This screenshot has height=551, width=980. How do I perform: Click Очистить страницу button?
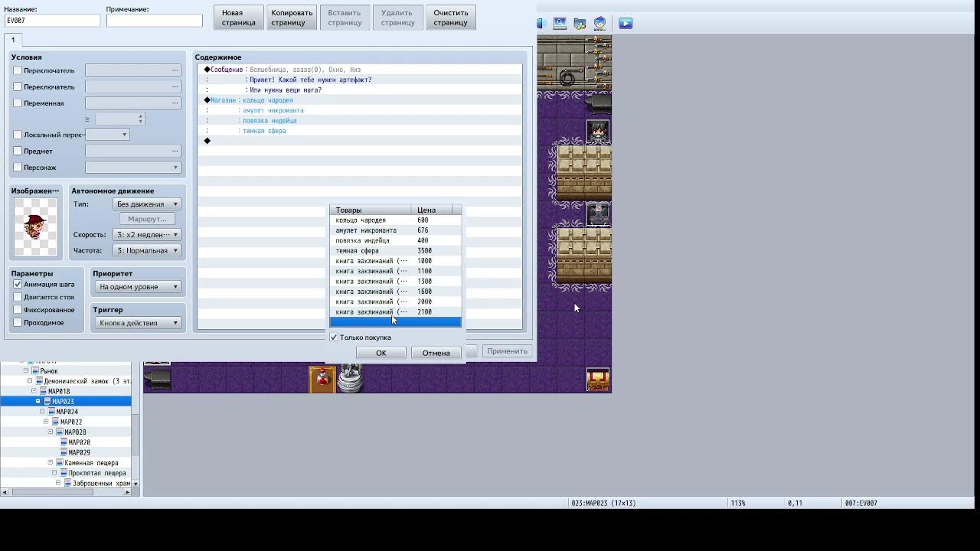click(x=451, y=18)
